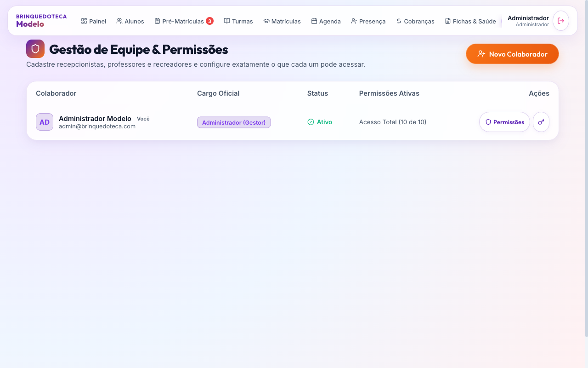Open the Matrículas page

pos(282,21)
